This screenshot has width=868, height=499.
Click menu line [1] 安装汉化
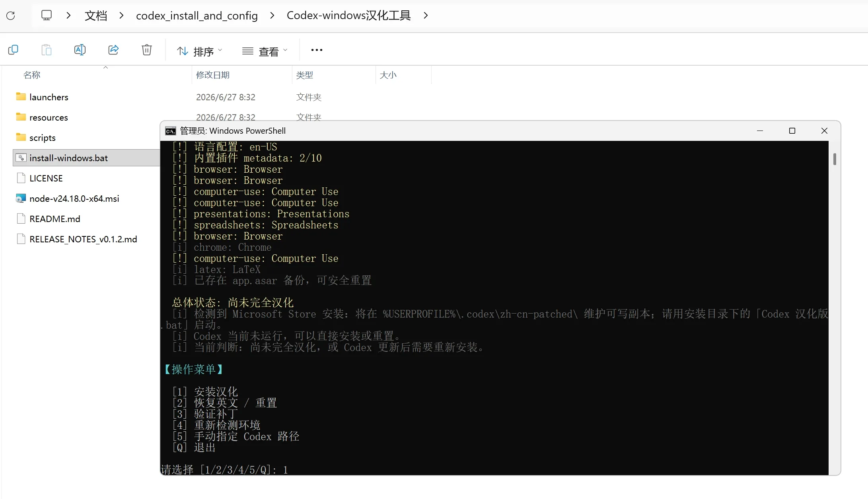(x=205, y=392)
